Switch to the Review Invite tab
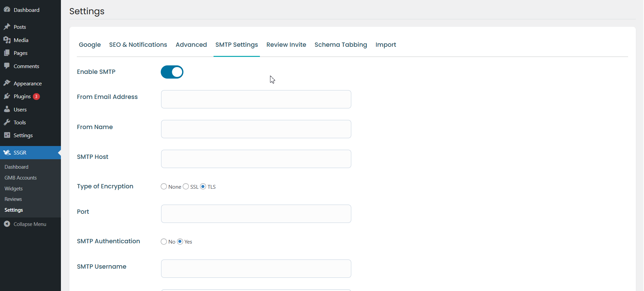Image resolution: width=644 pixels, height=291 pixels. [x=286, y=45]
